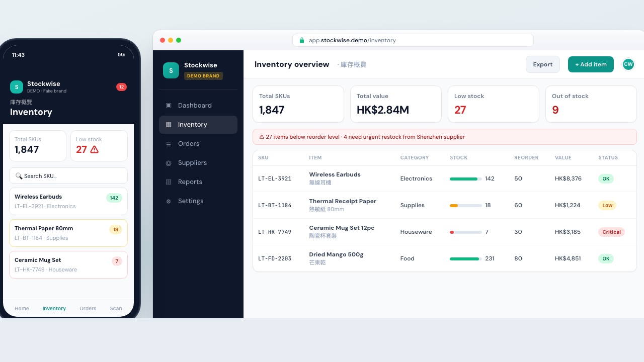Switch to Orders tab on phone

88,308
